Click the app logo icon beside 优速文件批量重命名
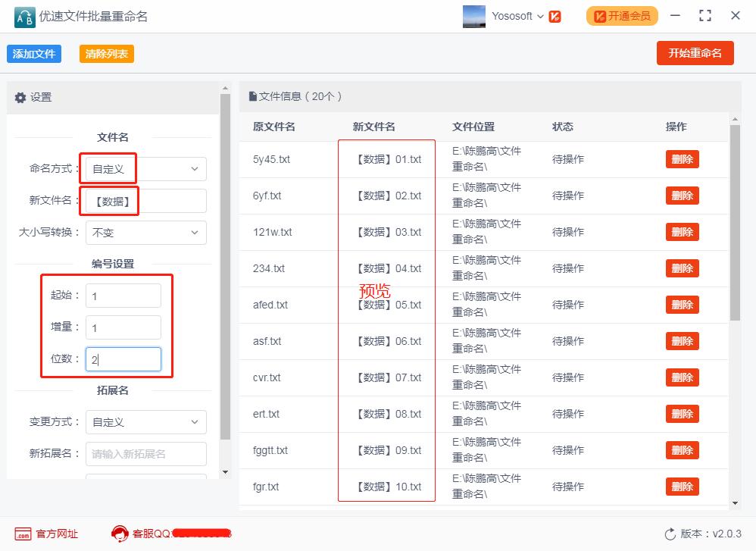 23,17
